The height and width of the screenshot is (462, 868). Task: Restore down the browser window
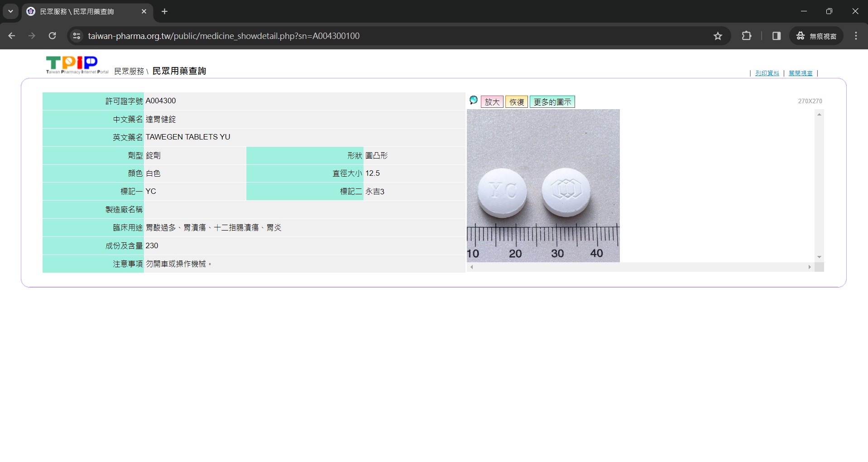point(829,11)
